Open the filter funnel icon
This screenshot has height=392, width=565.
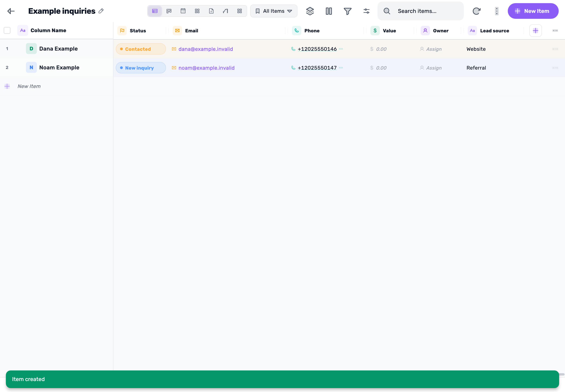pos(347,11)
